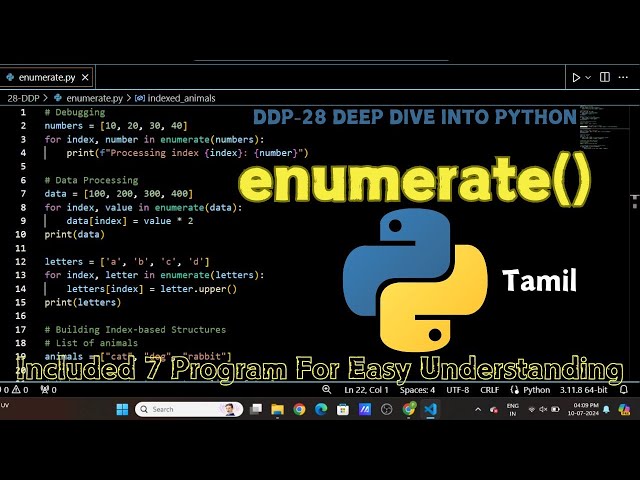Show hidden system tray icons chevron

click(x=478, y=409)
